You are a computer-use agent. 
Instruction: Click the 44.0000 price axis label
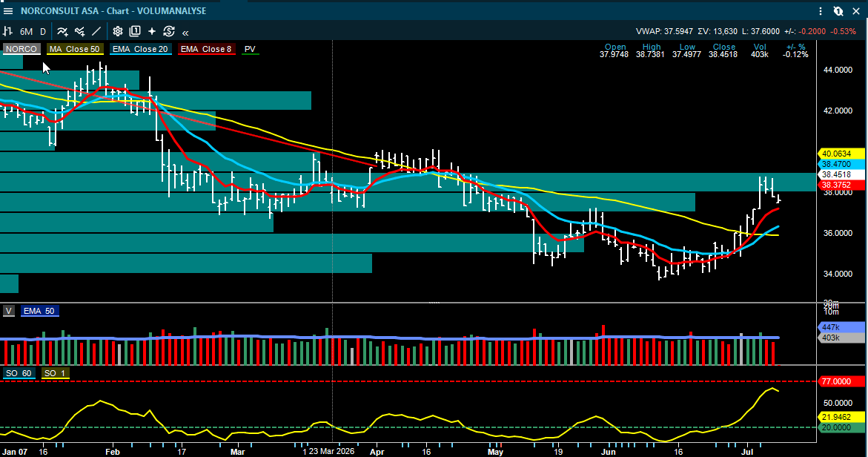point(838,70)
